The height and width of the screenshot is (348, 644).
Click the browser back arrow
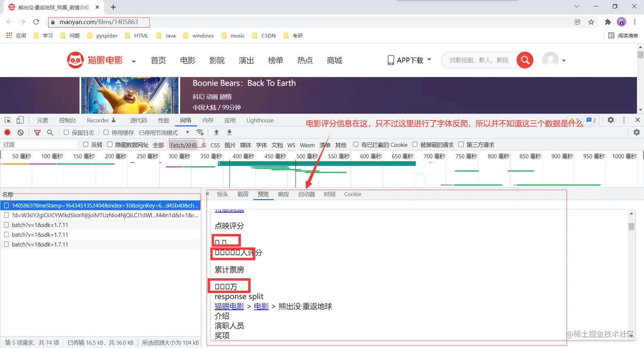[x=9, y=22]
